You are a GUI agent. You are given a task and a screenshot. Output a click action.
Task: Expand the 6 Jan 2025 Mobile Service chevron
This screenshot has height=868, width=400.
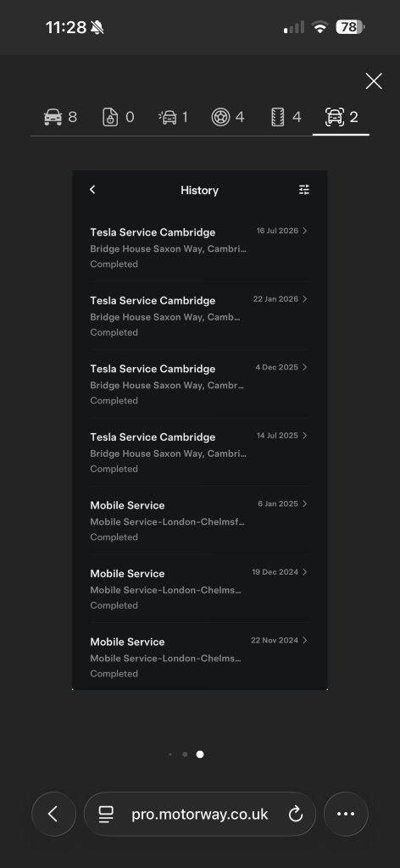tap(305, 504)
